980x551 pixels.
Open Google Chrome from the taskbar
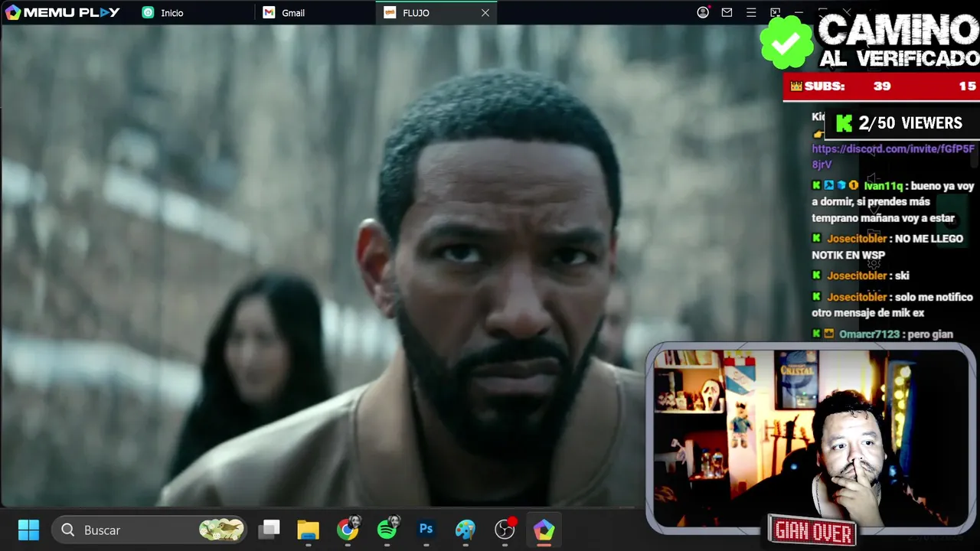(x=348, y=530)
